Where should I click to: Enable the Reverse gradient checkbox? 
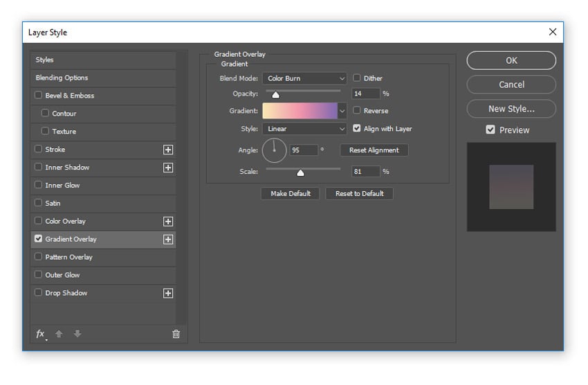357,110
